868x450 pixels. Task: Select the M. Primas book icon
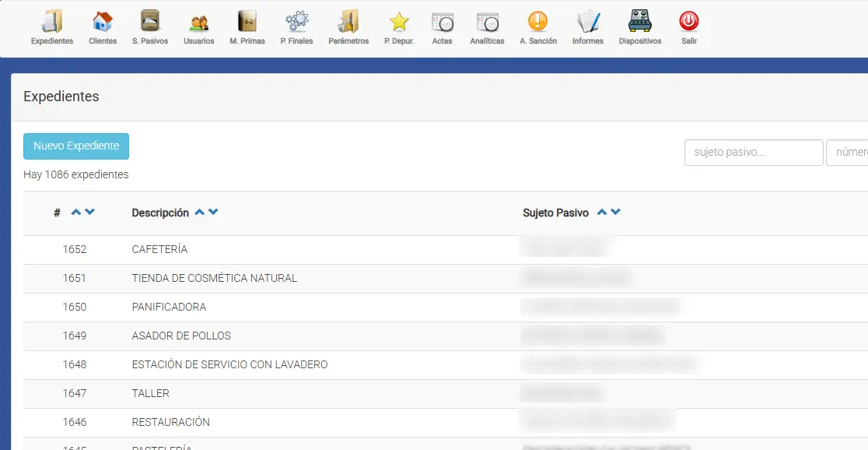tap(247, 23)
